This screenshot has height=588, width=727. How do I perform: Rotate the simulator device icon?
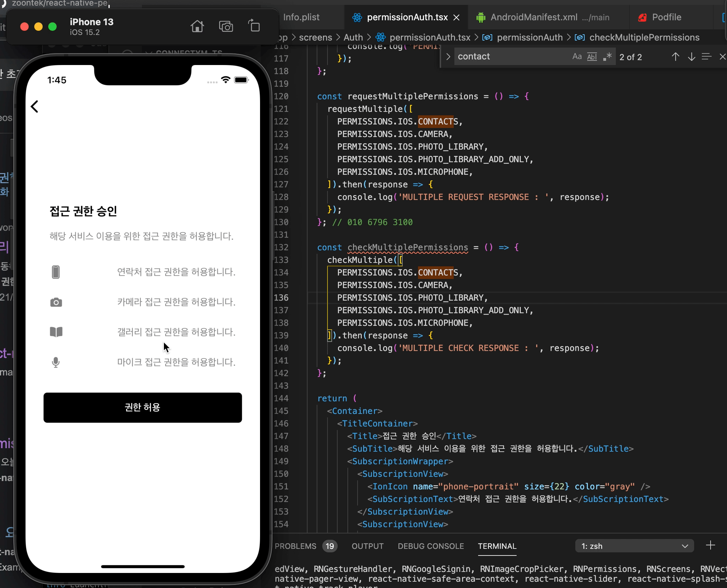254,27
